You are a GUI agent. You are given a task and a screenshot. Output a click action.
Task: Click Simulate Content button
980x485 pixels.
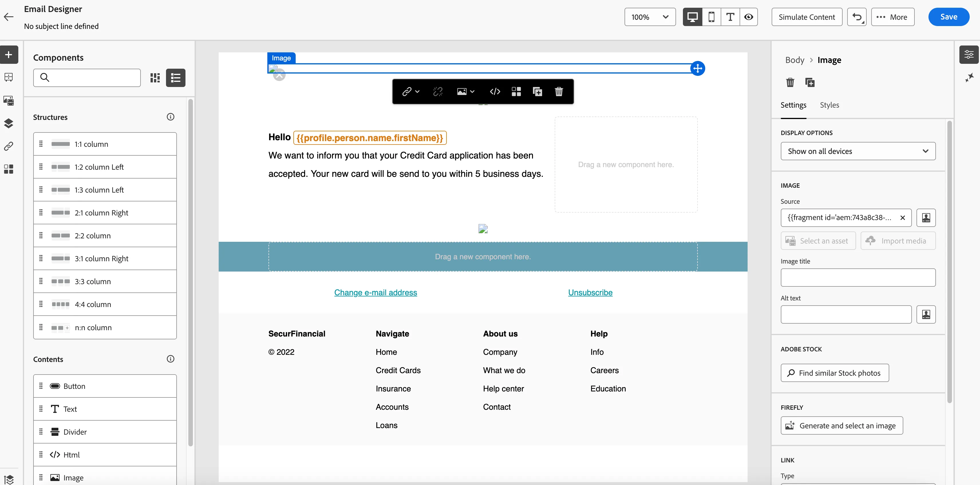(807, 17)
